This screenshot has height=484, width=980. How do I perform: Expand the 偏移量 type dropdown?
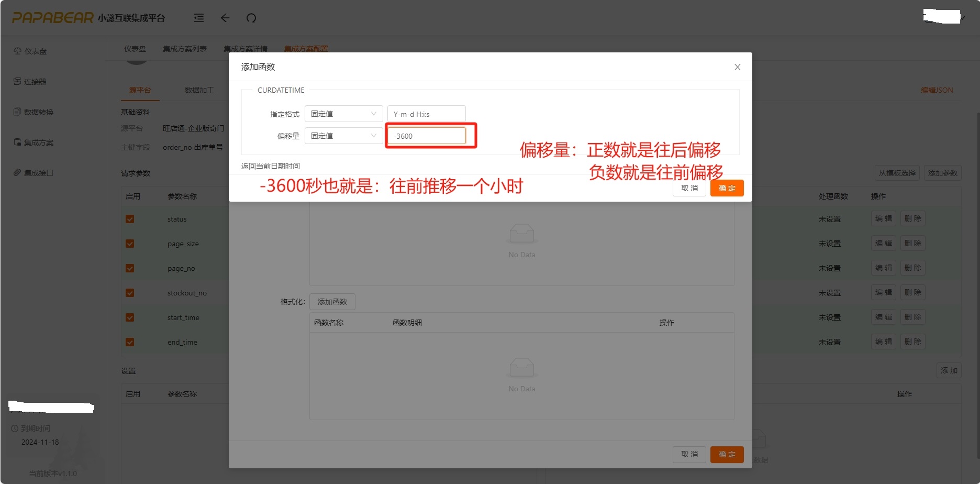coord(343,136)
